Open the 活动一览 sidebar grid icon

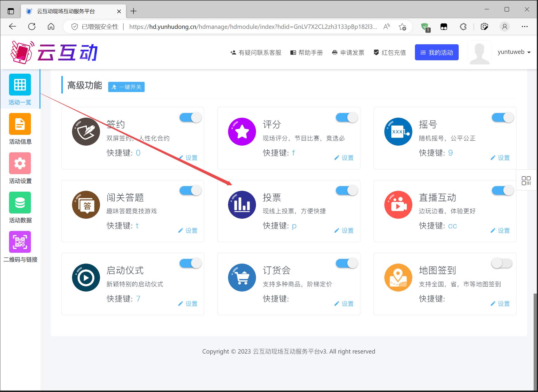pyautogui.click(x=20, y=85)
